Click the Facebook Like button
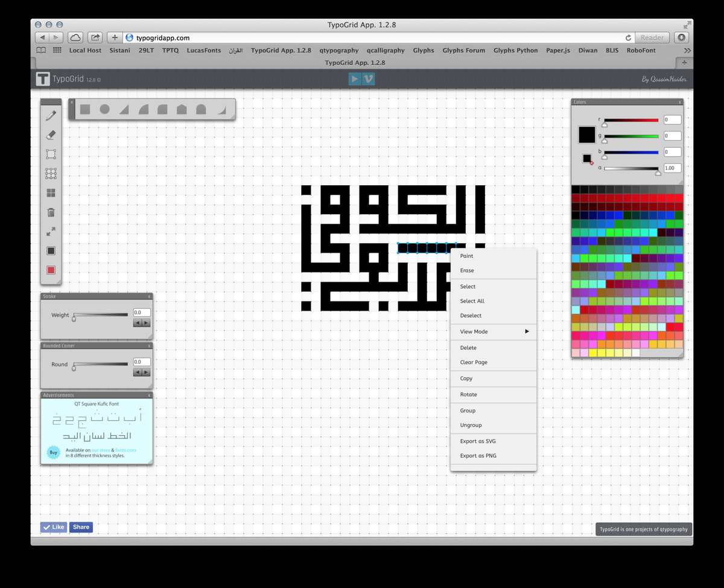Screen dimensions: 724x588 [x=54, y=527]
